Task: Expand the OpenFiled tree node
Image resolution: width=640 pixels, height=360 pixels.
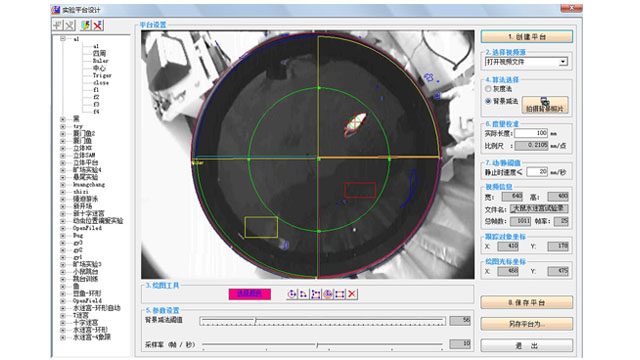Action: tap(63, 228)
